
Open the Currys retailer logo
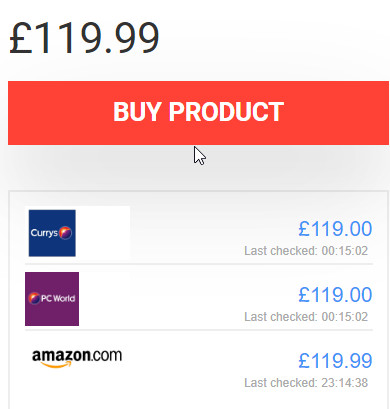[52, 233]
